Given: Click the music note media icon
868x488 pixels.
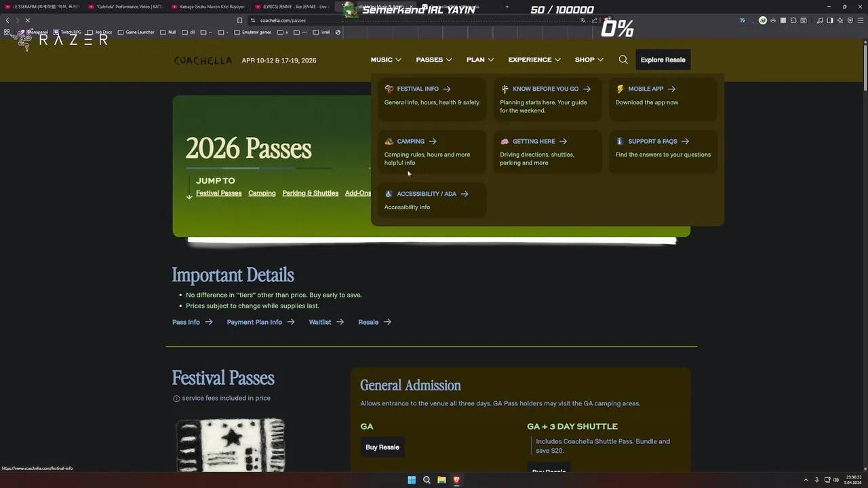Looking at the screenshot, I should pyautogui.click(x=820, y=20).
